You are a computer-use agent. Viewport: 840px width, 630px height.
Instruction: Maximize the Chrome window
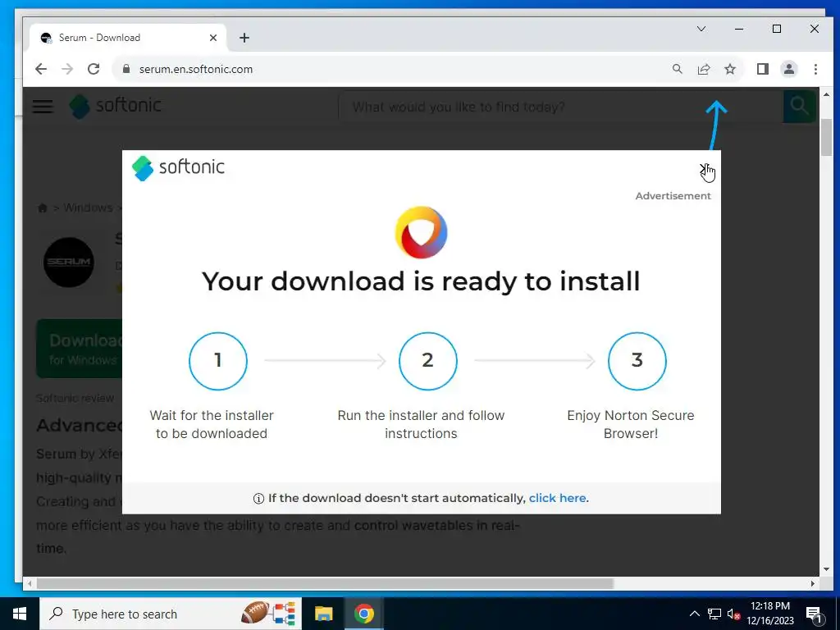pos(777,29)
